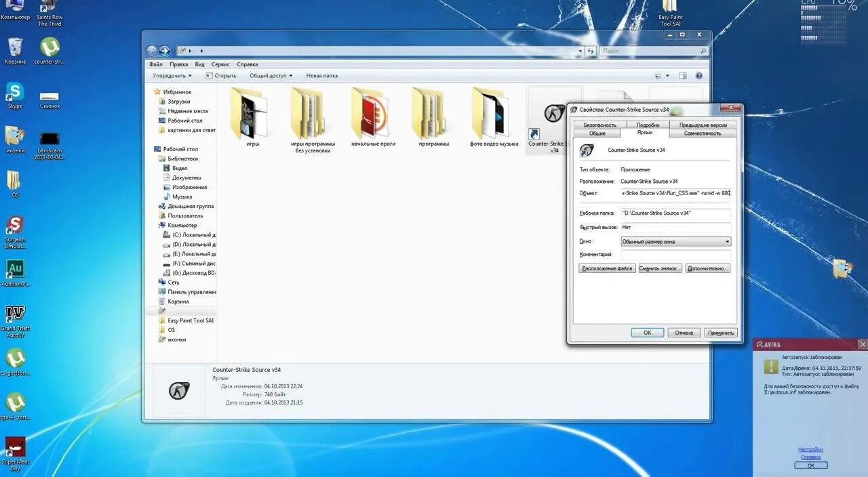
Task: Switch to the 'Подробно' tab
Action: coord(648,125)
